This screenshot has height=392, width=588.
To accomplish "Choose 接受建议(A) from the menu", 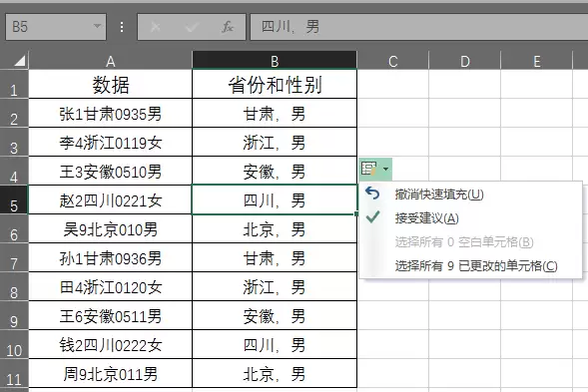I will click(426, 218).
